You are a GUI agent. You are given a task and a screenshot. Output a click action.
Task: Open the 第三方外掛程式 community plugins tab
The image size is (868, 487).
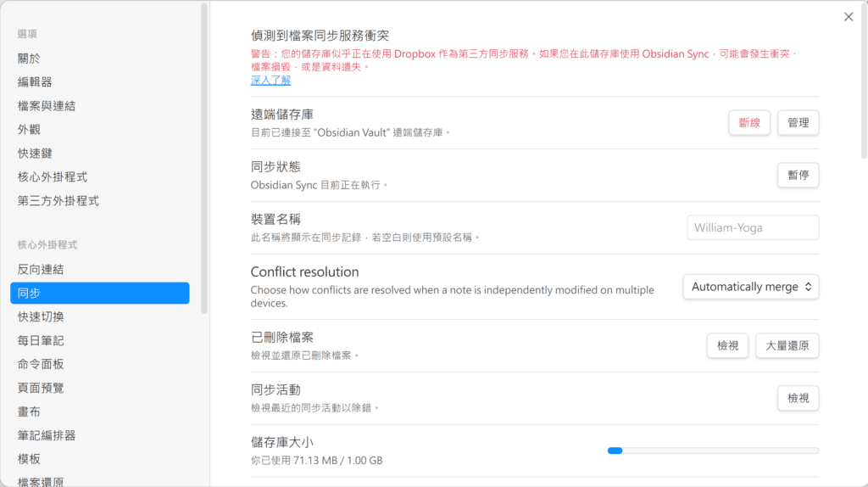(58, 201)
